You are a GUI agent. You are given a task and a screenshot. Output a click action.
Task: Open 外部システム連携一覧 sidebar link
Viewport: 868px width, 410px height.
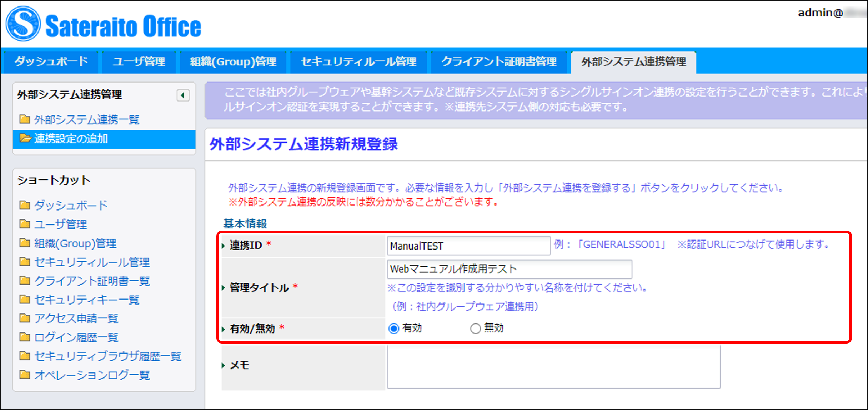click(x=87, y=119)
